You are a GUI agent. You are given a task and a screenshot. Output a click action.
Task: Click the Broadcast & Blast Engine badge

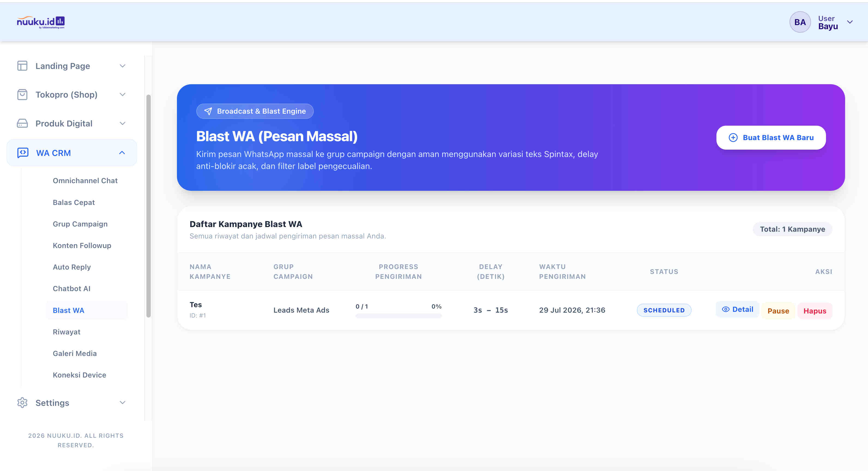255,111
